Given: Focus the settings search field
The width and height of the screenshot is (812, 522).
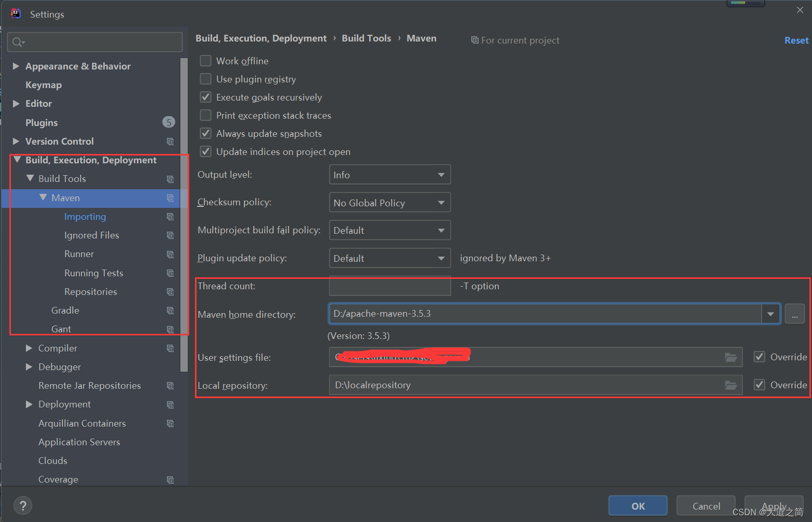Looking at the screenshot, I should pyautogui.click(x=95, y=42).
